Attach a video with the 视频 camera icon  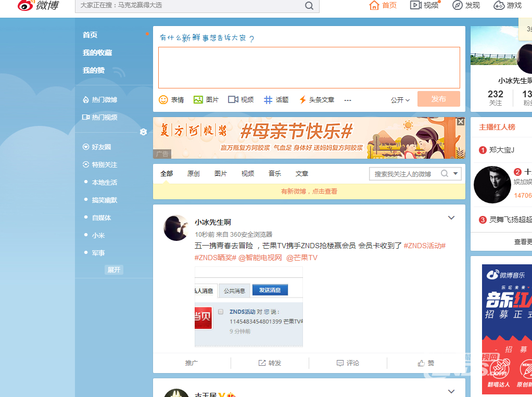(233, 100)
